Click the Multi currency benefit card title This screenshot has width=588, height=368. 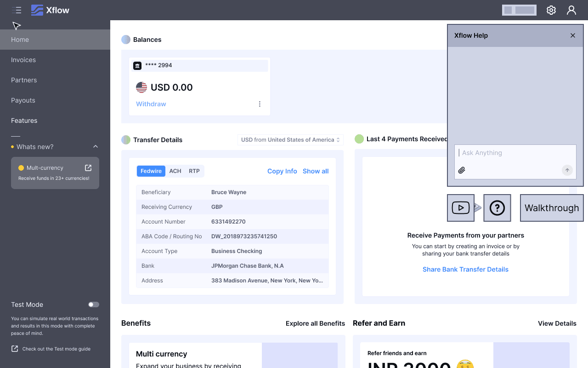[x=162, y=354]
